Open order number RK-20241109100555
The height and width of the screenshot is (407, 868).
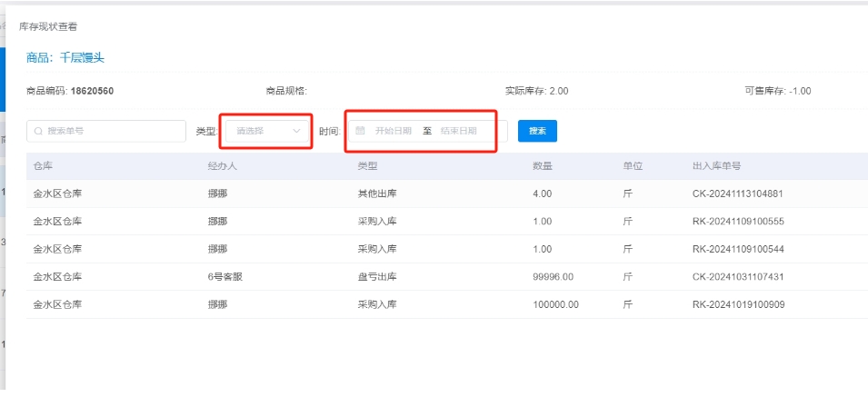point(737,222)
